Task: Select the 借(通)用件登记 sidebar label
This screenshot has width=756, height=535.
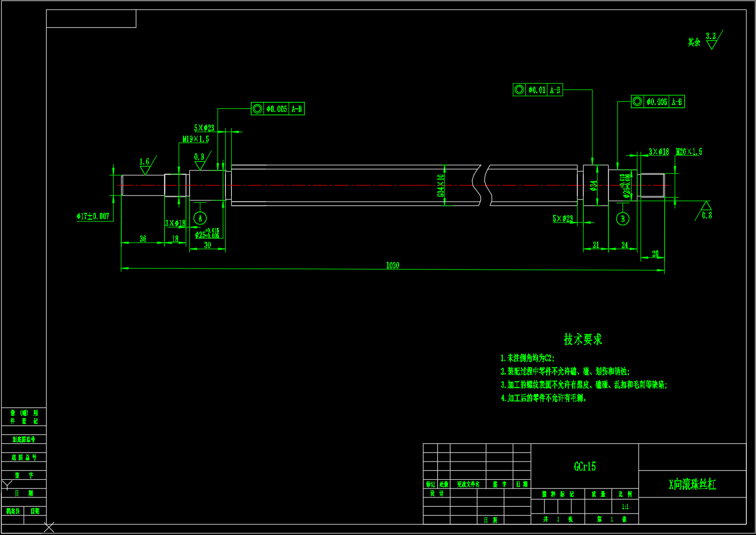Action: pyautogui.click(x=24, y=417)
